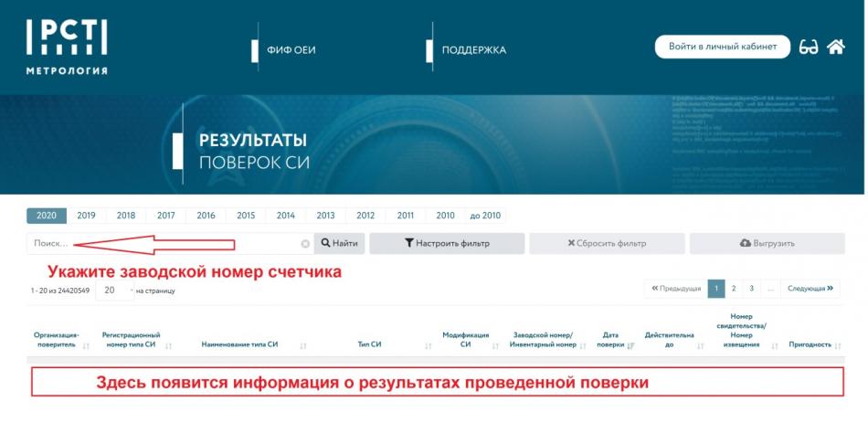The image size is (868, 423).
Task: Go to page 2 of results
Action: 733,289
